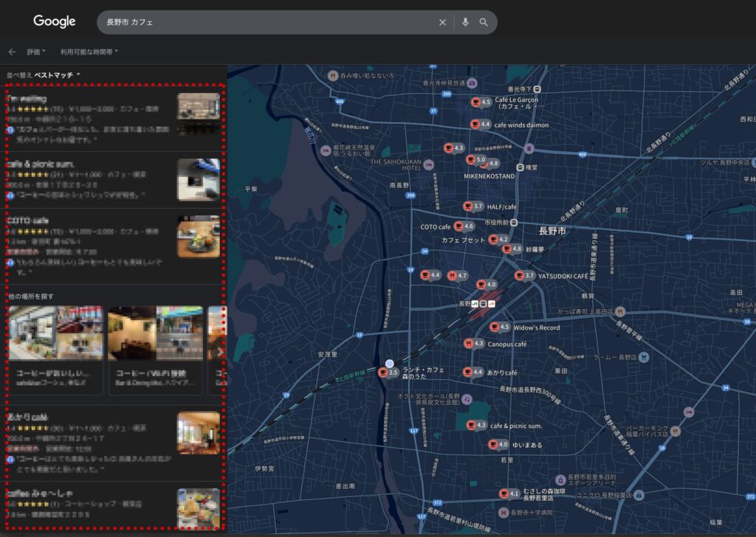This screenshot has height=537, width=756.
Task: Open the 評価 rating filter dropdown
Action: click(36, 52)
